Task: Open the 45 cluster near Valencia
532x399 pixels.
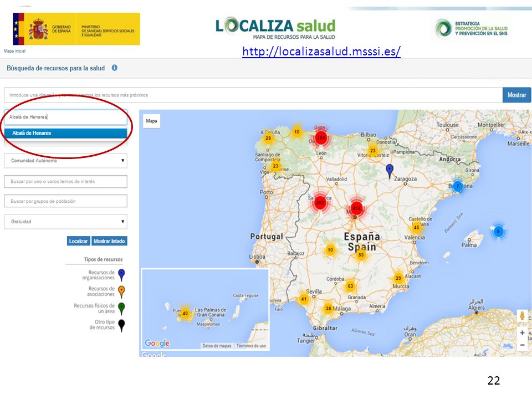Action: tap(416, 227)
